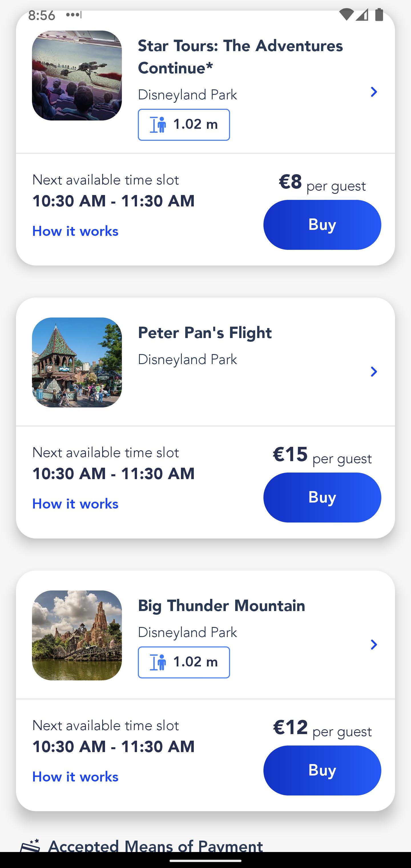Tap Star Tours height requirement icon

pyautogui.click(x=158, y=125)
